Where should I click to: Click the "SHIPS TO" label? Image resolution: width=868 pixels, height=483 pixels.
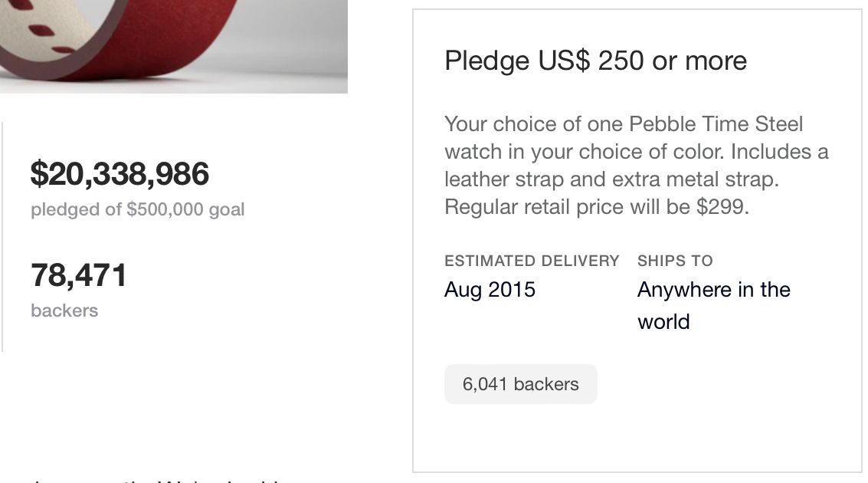click(675, 261)
